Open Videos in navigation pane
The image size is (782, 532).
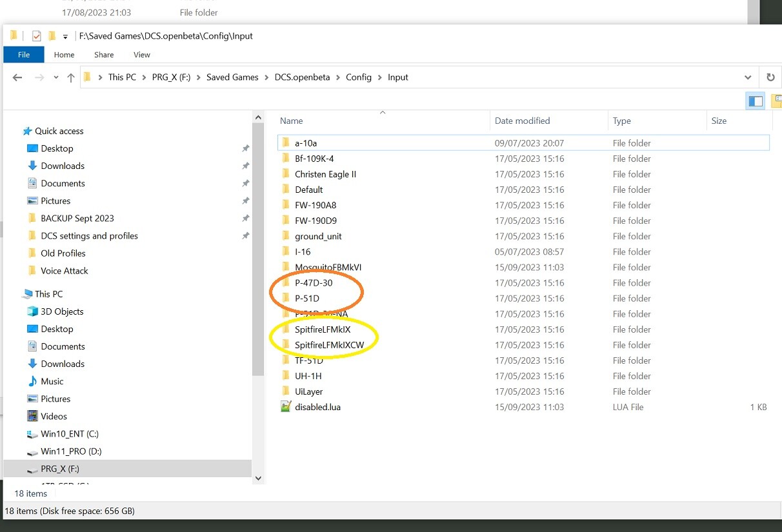(54, 416)
